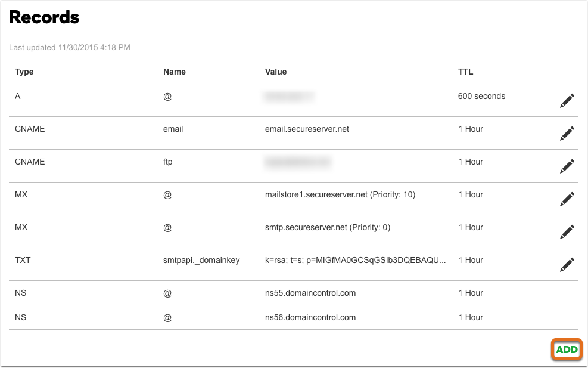This screenshot has width=588, height=368.
Task: Click the Records heading
Action: [44, 17]
